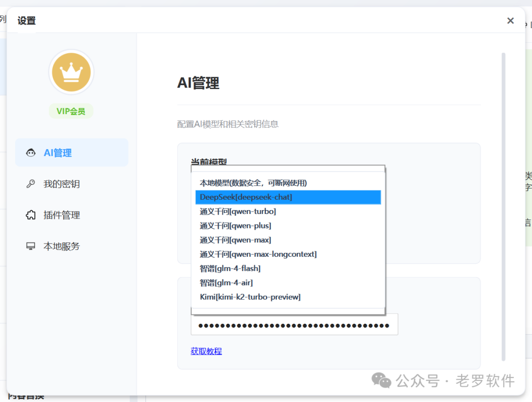Close the 设置 dialog with the X
Screen dimensions: 532x402
point(510,21)
